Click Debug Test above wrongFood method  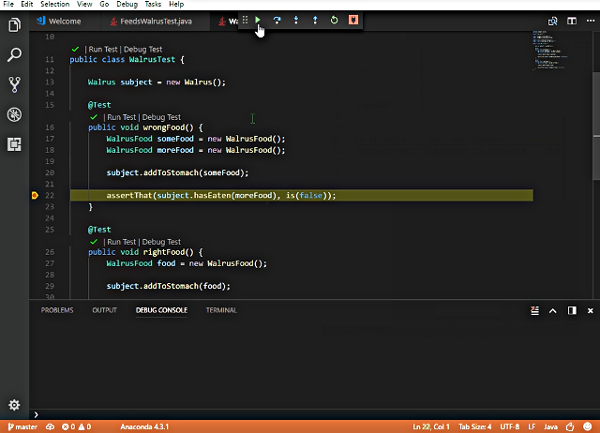tap(161, 117)
